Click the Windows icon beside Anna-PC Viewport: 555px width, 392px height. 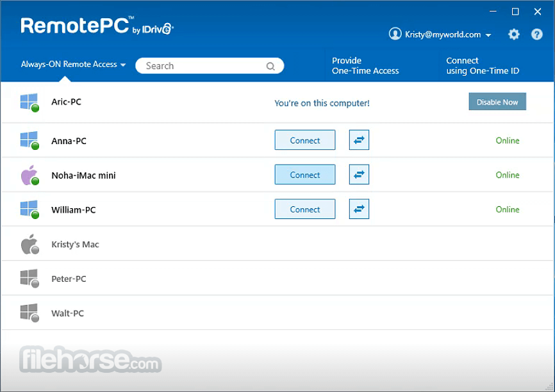29,140
